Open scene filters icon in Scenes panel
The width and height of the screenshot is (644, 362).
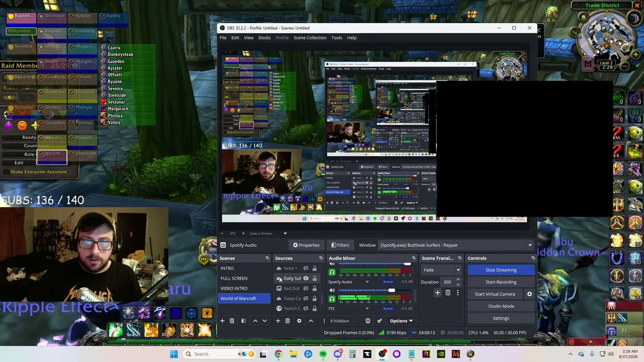244,321
